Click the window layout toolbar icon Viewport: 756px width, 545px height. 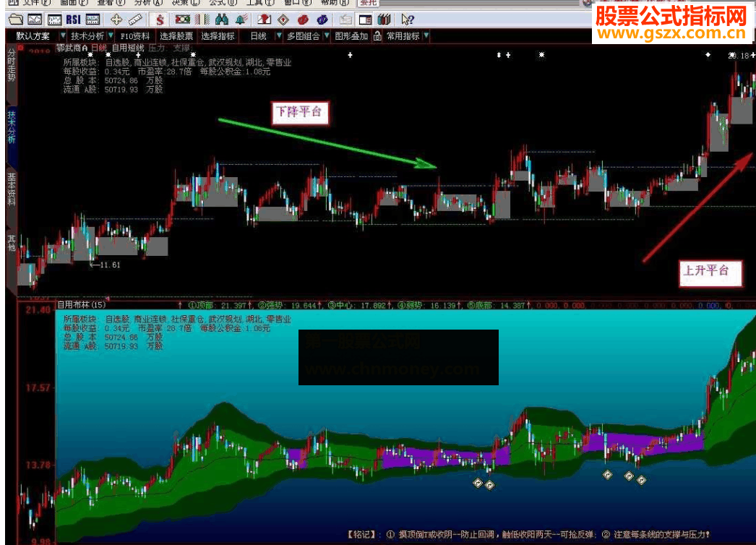(365, 20)
